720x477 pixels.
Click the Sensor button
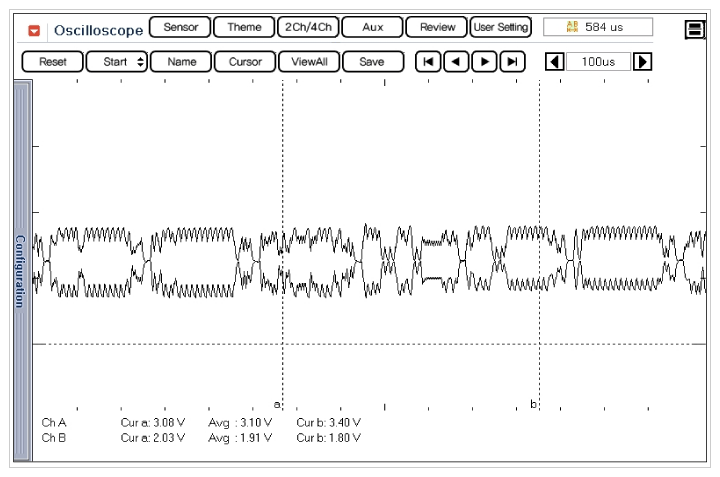click(x=180, y=27)
